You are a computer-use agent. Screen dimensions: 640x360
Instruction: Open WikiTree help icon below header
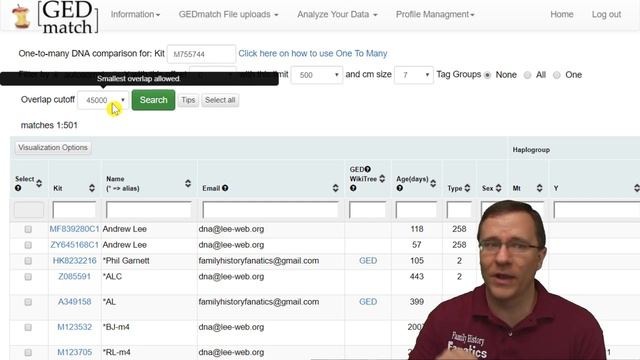coord(353,188)
